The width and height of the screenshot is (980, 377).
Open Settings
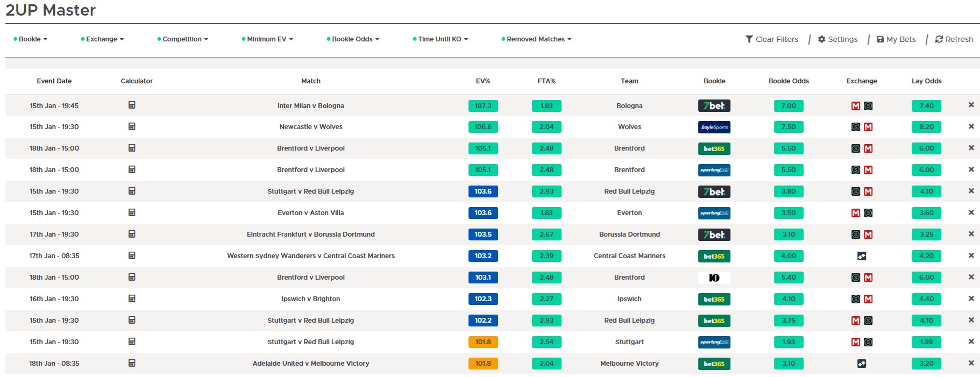[x=837, y=39]
